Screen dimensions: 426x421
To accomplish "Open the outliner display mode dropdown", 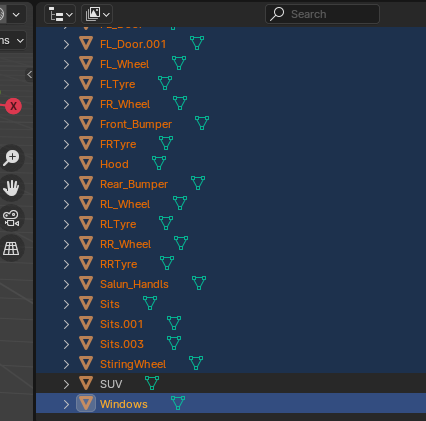I will [x=97, y=14].
